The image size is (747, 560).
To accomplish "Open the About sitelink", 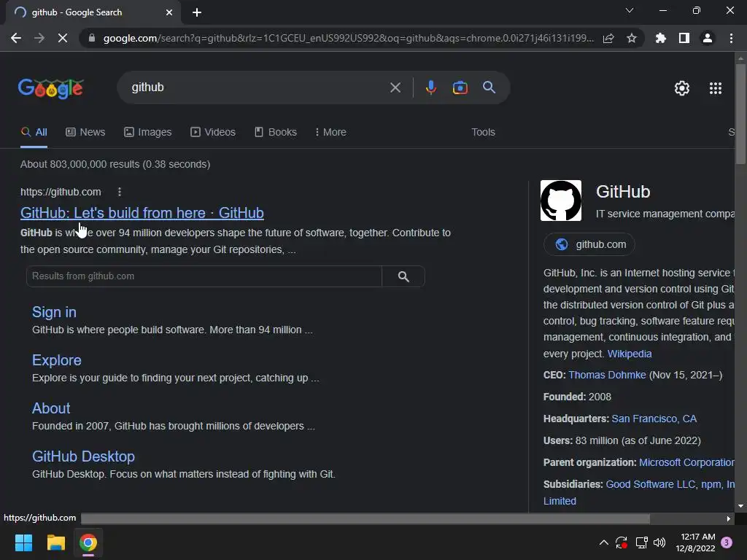I will pos(51,408).
